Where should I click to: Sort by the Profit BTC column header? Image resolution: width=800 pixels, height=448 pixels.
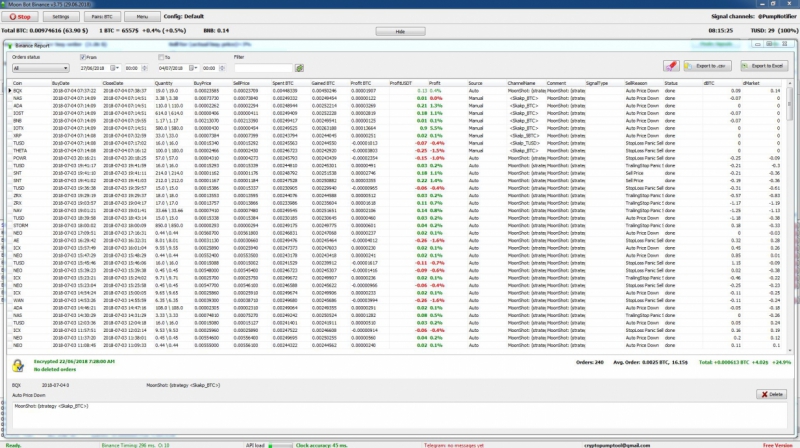coord(360,83)
